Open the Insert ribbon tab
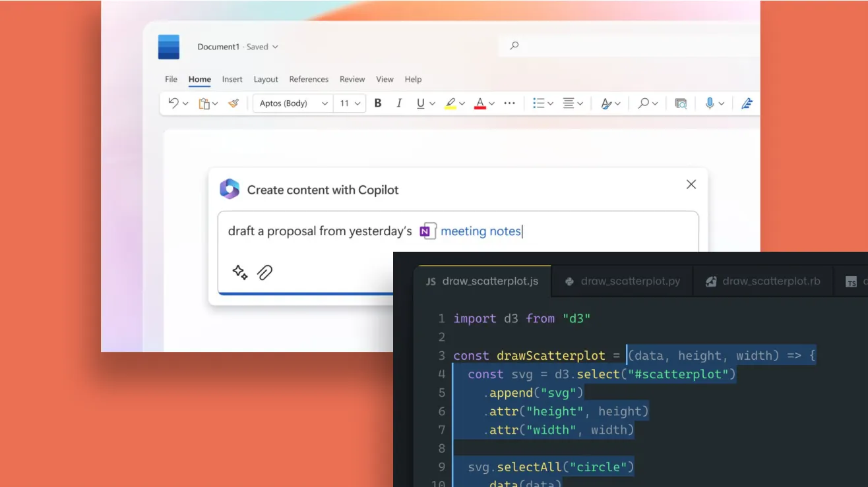 point(232,79)
